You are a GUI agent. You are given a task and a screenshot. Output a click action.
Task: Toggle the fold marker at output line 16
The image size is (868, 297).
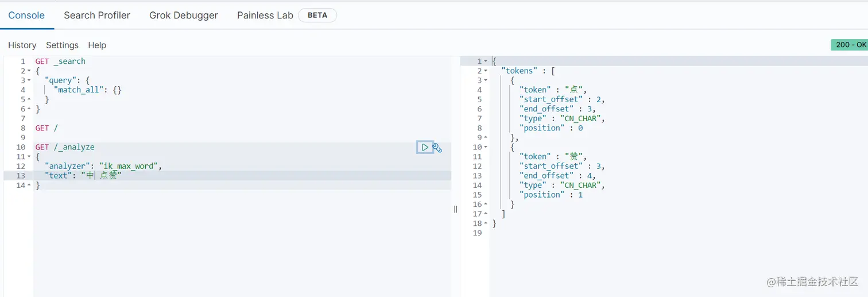[x=486, y=205]
